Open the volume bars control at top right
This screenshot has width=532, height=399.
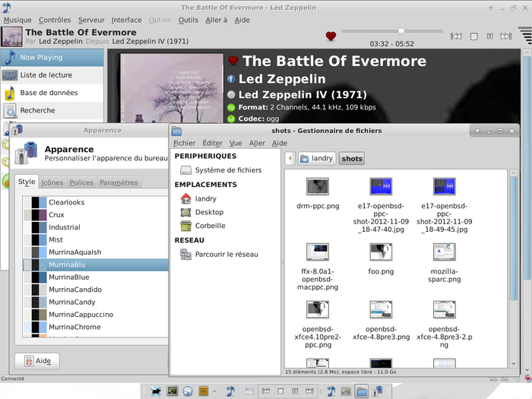point(526,36)
